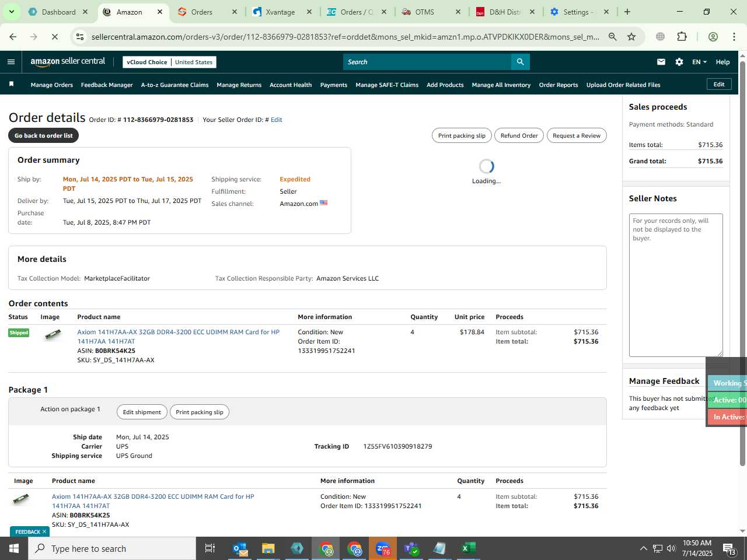747x560 pixels.
Task: Click Edit shipment button
Action: coord(142,412)
